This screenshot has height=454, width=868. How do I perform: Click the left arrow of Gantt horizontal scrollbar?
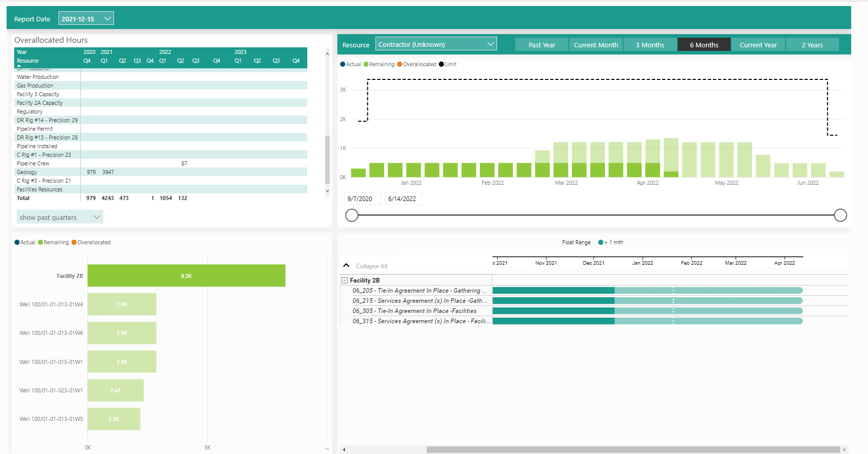pyautogui.click(x=344, y=449)
